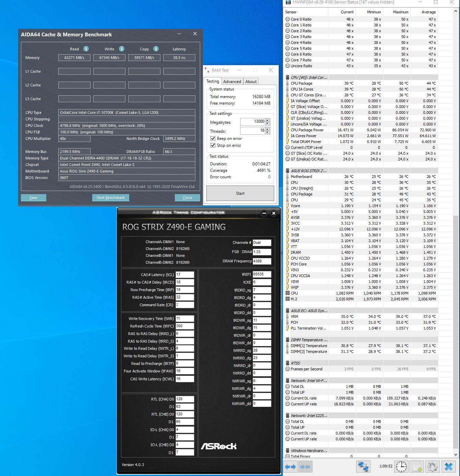Image resolution: width=460 pixels, height=476 pixels.
Task: Click HWiNFO blue X close-sensors icon
Action: pyautogui.click(x=448, y=467)
